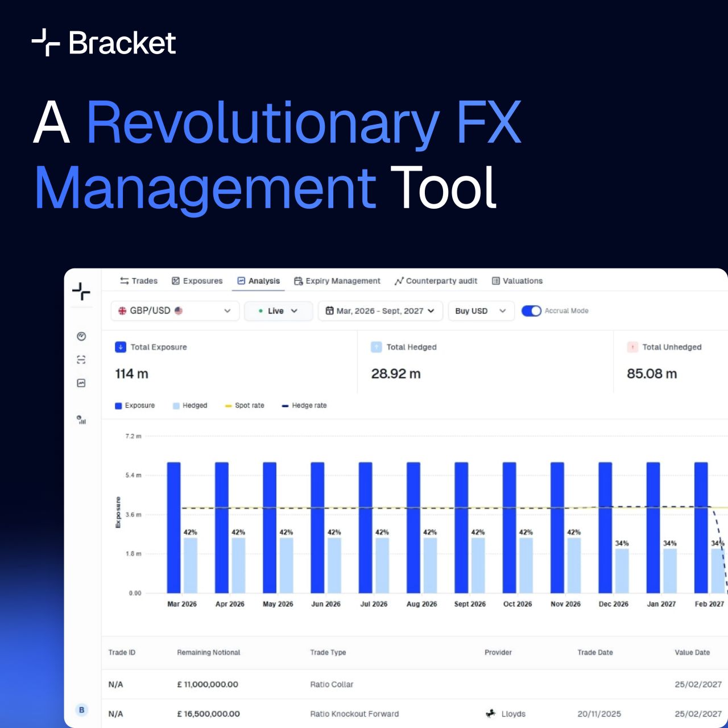Screen dimensions: 728x728
Task: Open the dashboard gauge icon in the sidebar
Action: pos(81,336)
